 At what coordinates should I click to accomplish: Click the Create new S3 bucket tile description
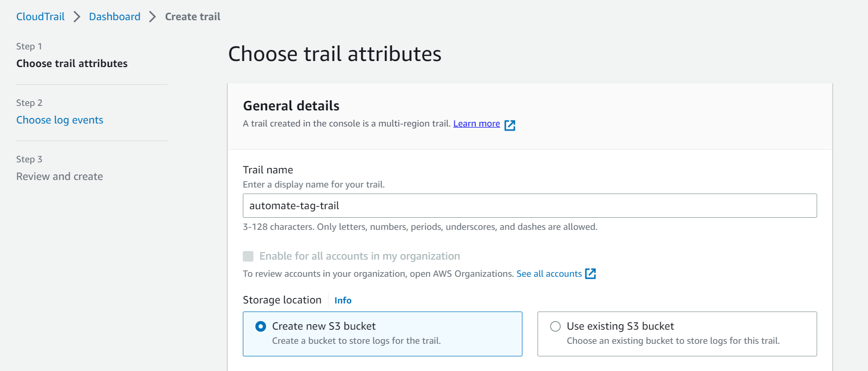pos(356,341)
